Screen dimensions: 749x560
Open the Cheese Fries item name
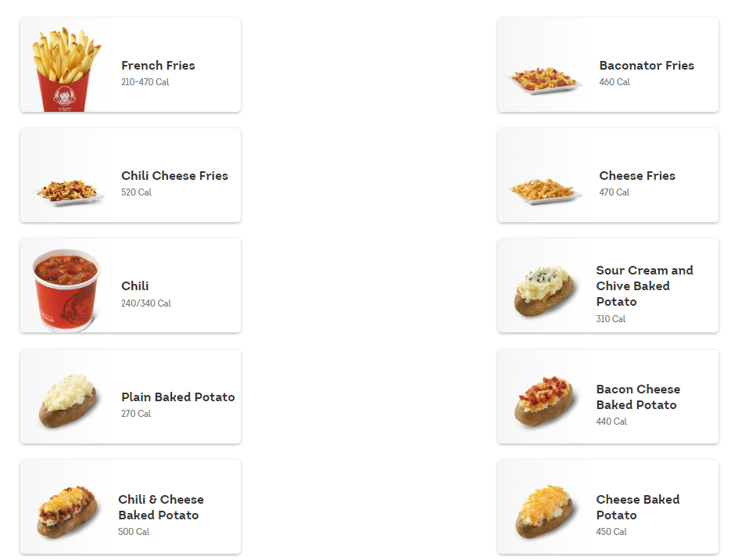pos(637,176)
